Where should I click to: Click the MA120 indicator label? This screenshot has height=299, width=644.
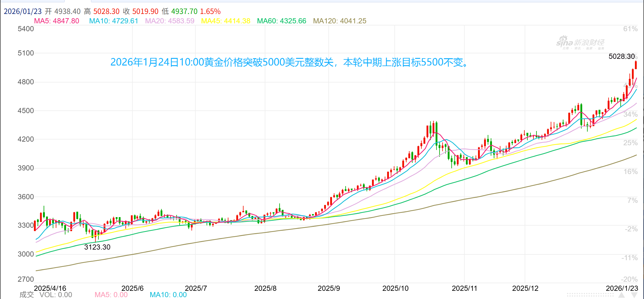coord(340,21)
